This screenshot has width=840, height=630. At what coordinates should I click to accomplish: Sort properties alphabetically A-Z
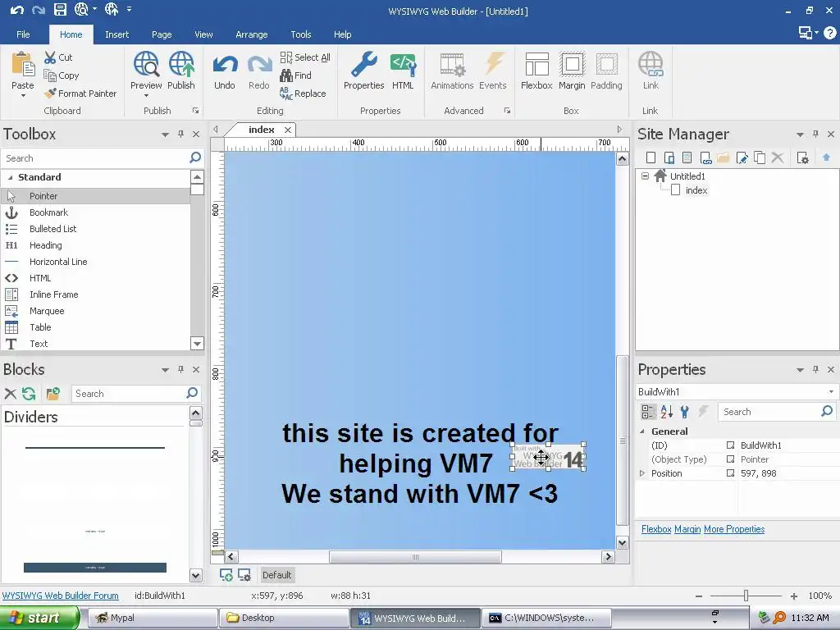(x=666, y=412)
